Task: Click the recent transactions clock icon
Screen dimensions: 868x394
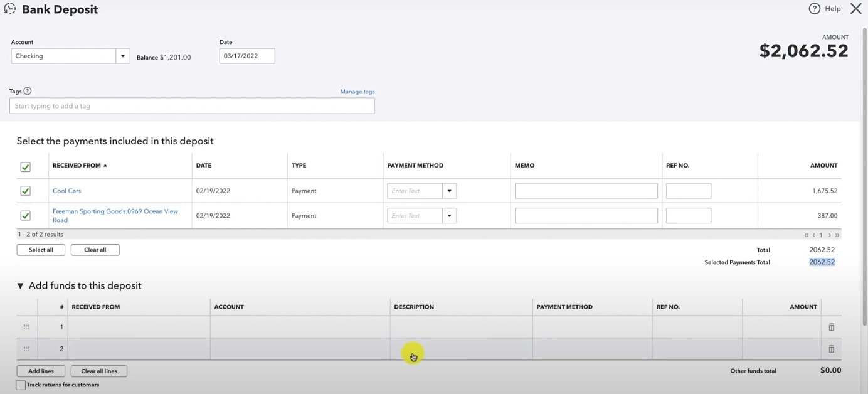Action: click(9, 9)
